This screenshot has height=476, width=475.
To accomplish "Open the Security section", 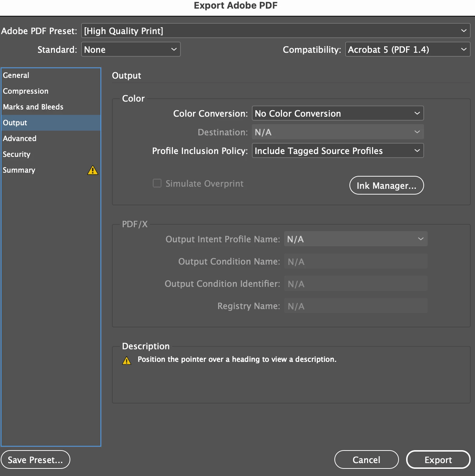I will [51, 154].
